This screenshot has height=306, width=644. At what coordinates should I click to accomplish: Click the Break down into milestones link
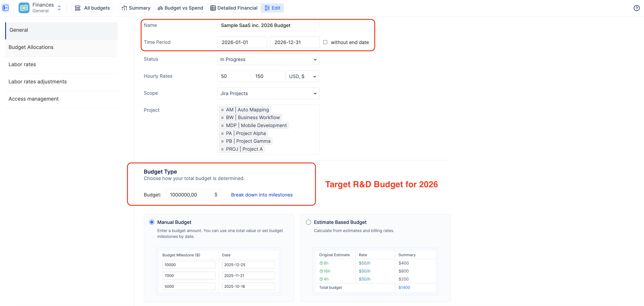point(261,195)
